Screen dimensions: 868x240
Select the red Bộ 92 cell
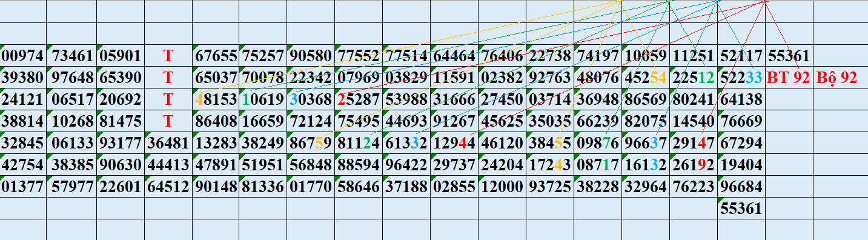click(840, 78)
